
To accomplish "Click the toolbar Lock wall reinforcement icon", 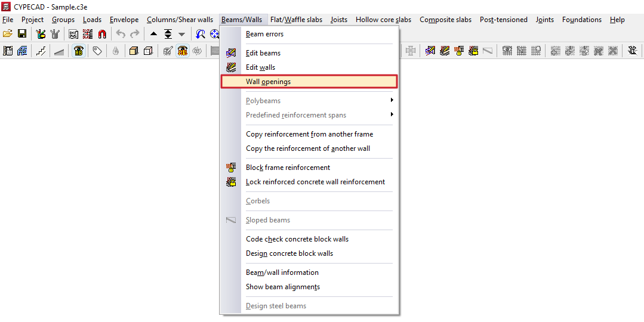I will 473,51.
